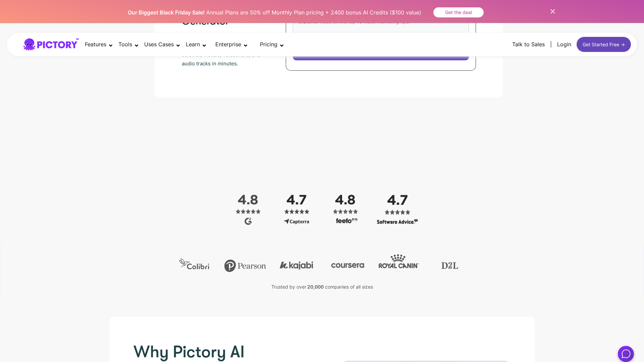Click the Pearson company logo
The width and height of the screenshot is (644, 362).
(245, 265)
